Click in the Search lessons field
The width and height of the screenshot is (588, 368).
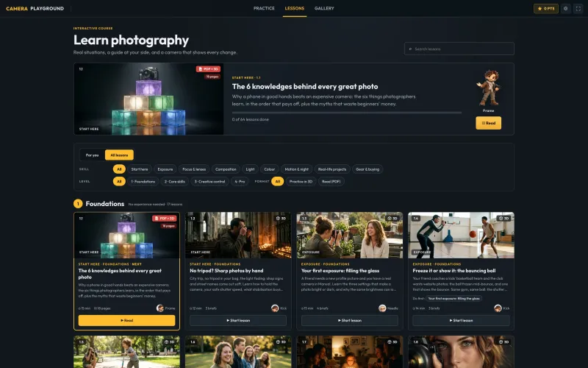[x=459, y=49]
